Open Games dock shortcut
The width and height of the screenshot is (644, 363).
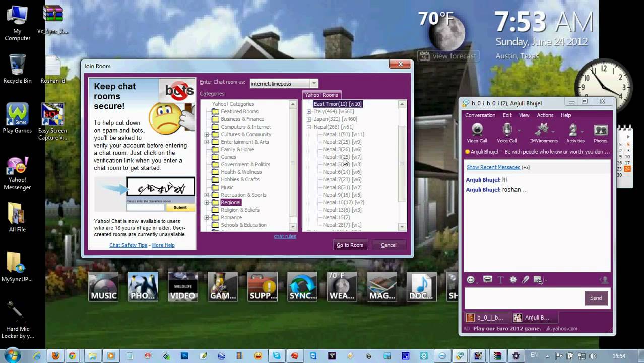[x=223, y=287]
